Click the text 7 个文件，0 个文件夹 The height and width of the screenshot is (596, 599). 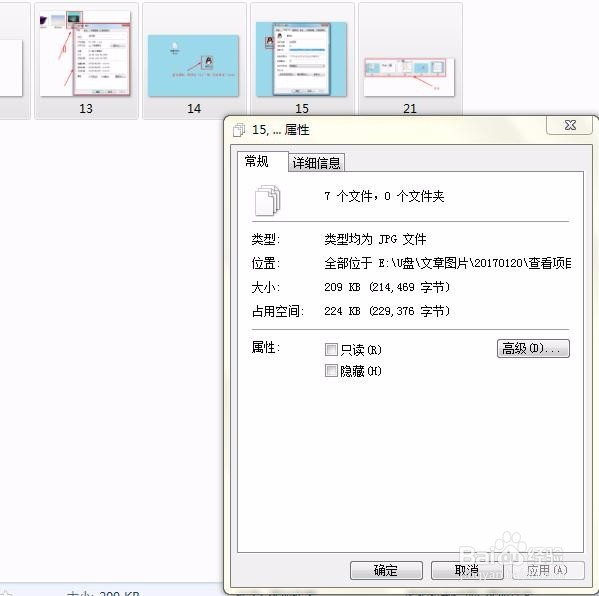pyautogui.click(x=384, y=196)
